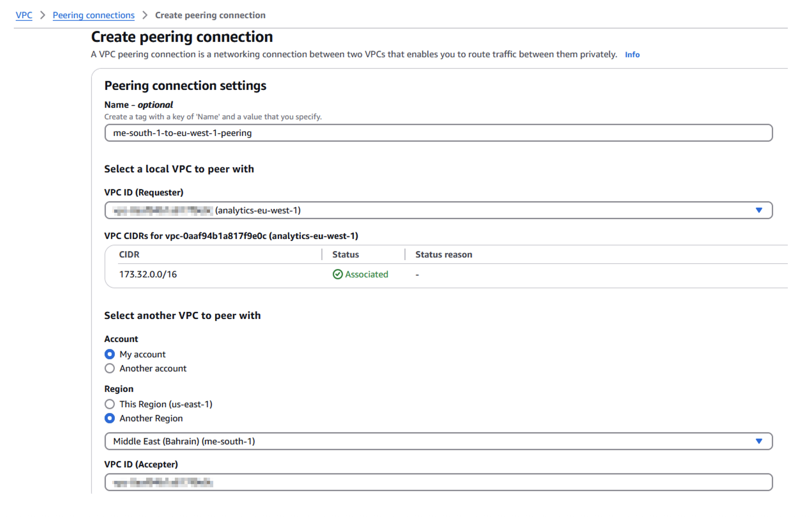Click the Name tag input field
The height and width of the screenshot is (517, 812).
click(x=438, y=133)
